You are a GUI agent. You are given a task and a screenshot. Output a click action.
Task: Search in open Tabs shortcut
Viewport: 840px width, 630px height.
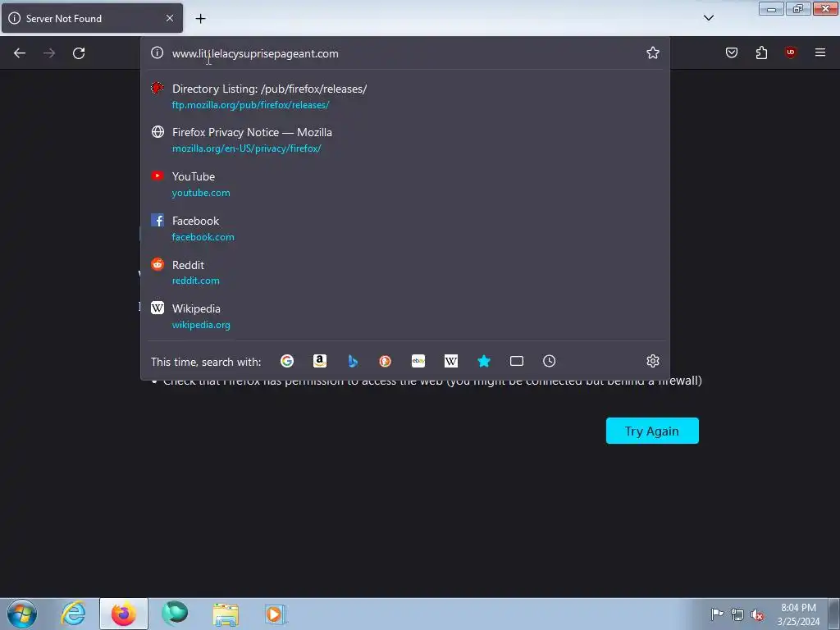(x=517, y=361)
